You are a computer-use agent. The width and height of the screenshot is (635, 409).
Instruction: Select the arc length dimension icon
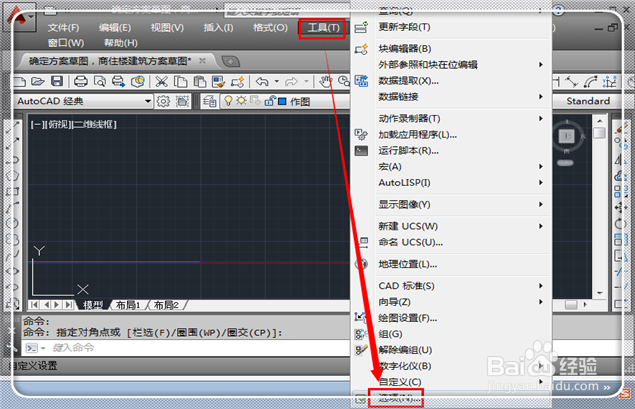tap(590, 82)
